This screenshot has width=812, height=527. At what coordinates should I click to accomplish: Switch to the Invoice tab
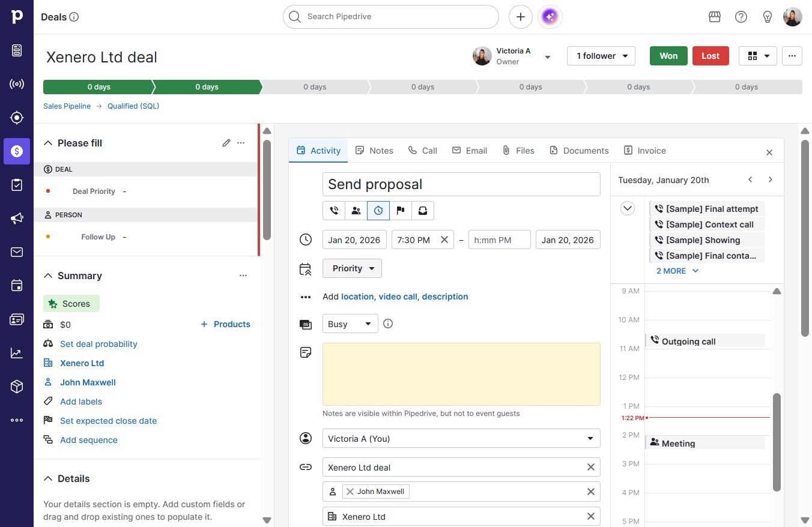[645, 151]
